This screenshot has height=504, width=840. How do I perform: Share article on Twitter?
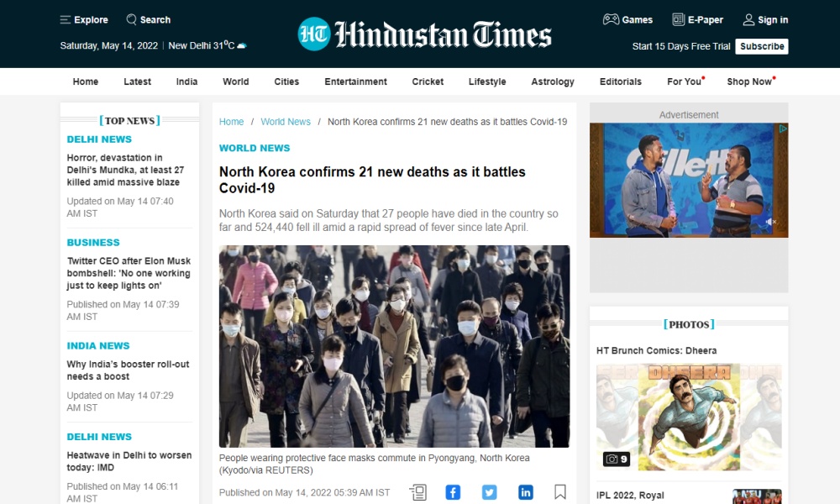coord(489,492)
